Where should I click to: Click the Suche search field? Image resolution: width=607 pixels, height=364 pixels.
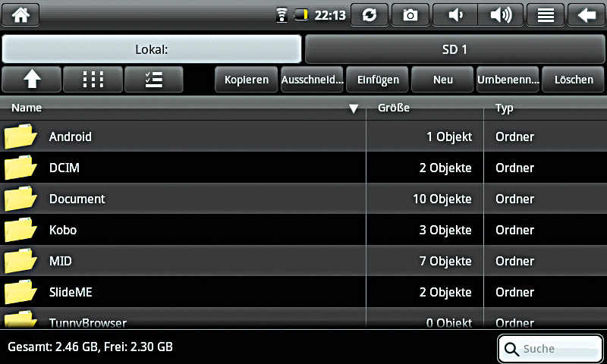552,349
